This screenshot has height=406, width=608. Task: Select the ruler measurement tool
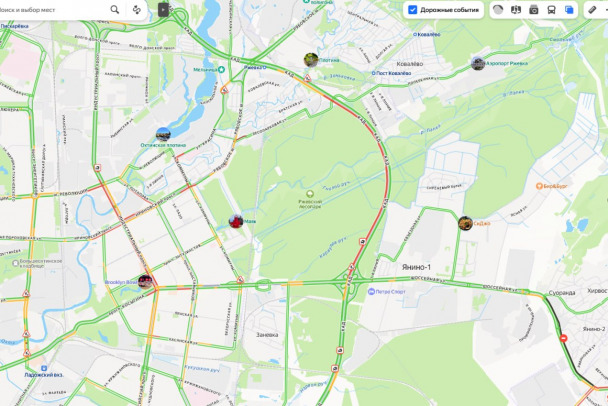pyautogui.click(x=592, y=10)
